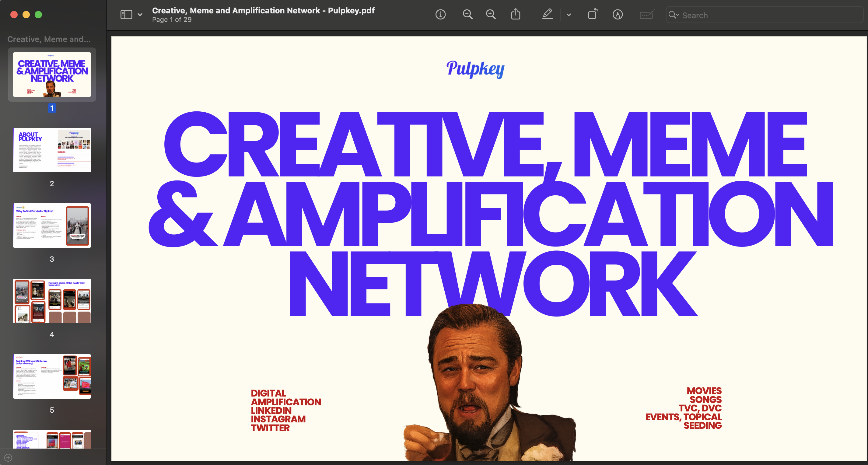Zoom in using the magnifier plus icon
This screenshot has width=868, height=465.
click(491, 15)
